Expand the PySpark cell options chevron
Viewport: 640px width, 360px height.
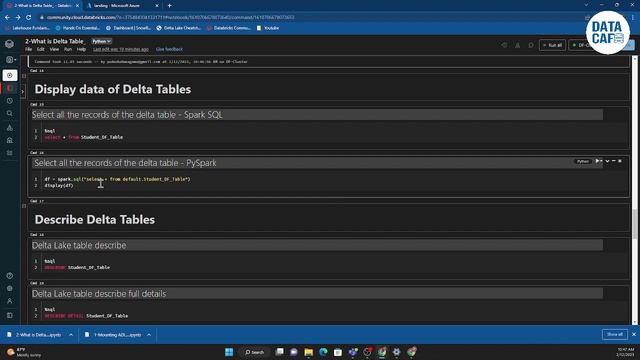click(x=607, y=161)
